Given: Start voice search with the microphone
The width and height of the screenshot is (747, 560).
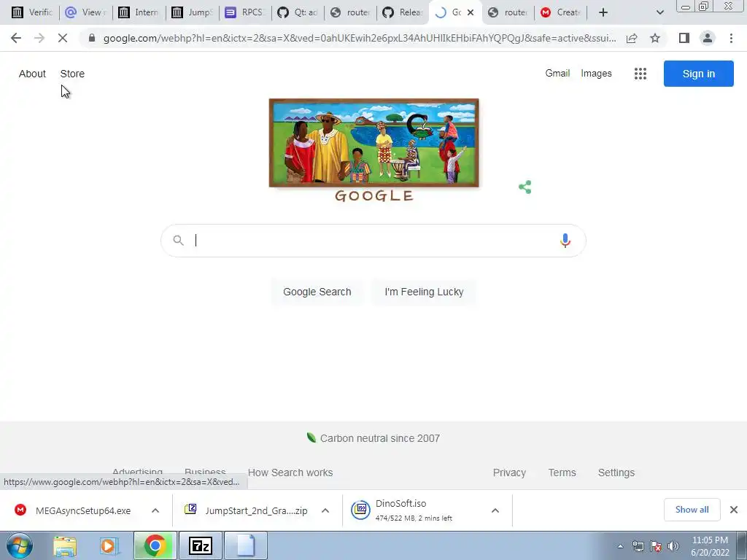Looking at the screenshot, I should (565, 241).
